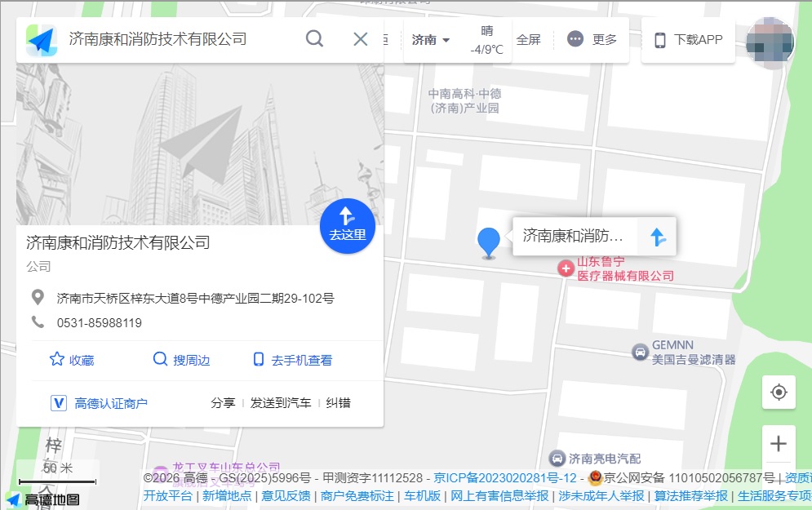The image size is (812, 510).
Task: Expand the 更多 menu
Action: [592, 40]
